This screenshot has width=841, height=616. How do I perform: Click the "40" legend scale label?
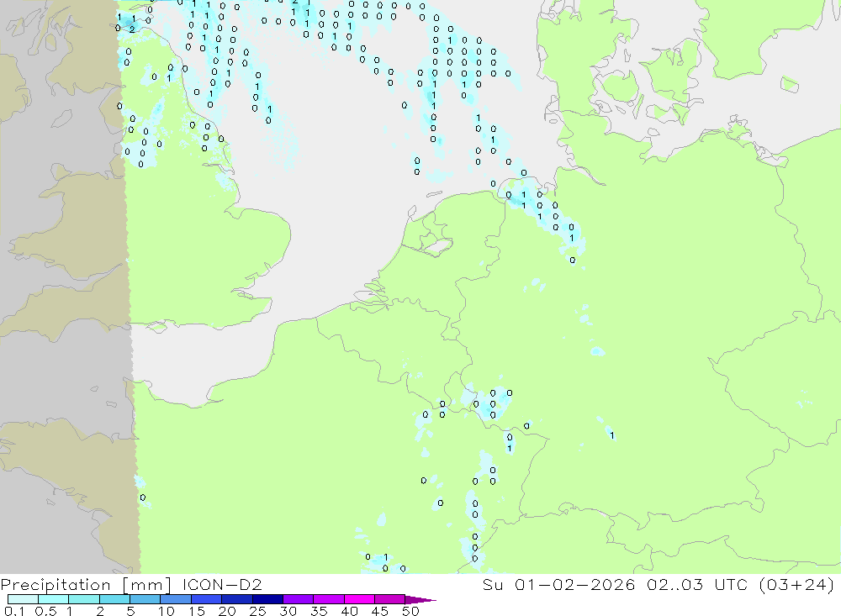pos(349,611)
